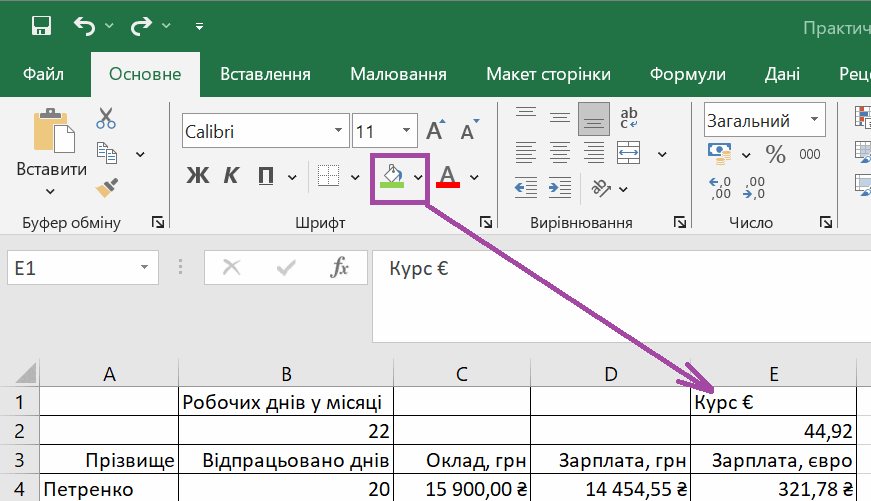Switch to the Вставлення tab
Viewport: 871px width, 501px height.
pyautogui.click(x=265, y=74)
